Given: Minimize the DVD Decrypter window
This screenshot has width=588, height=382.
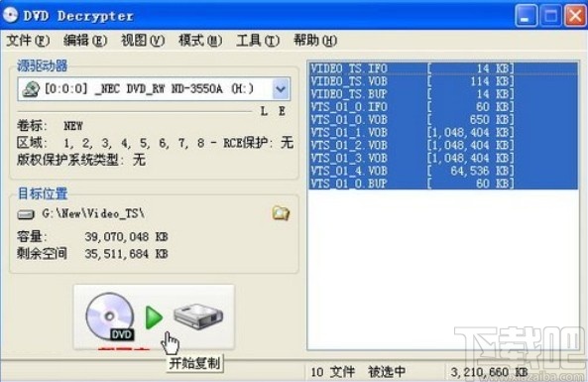Looking at the screenshot, I should point(527,16).
